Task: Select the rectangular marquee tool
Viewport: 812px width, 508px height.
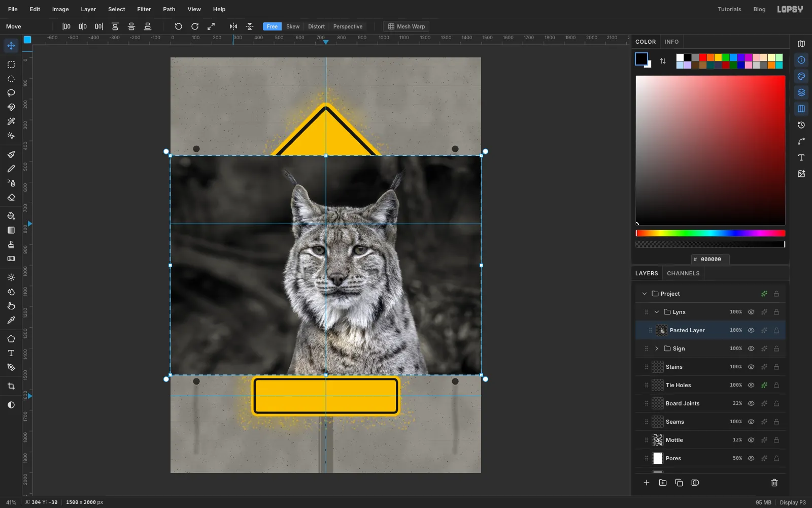Action: pyautogui.click(x=11, y=65)
